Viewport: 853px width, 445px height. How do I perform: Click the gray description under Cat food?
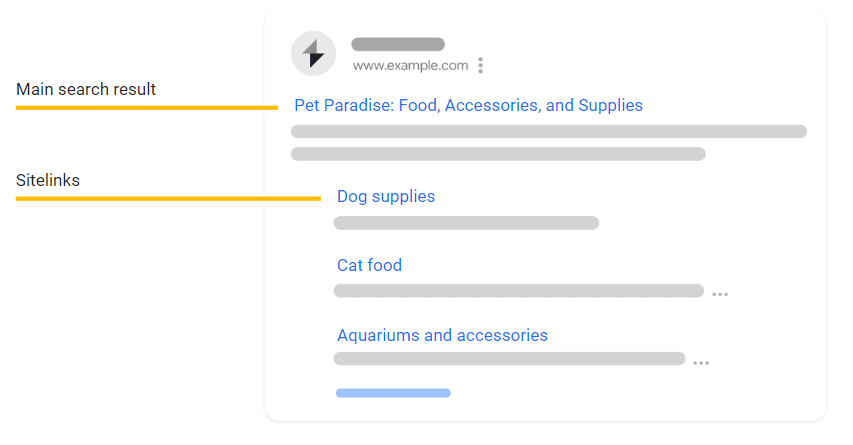[518, 291]
